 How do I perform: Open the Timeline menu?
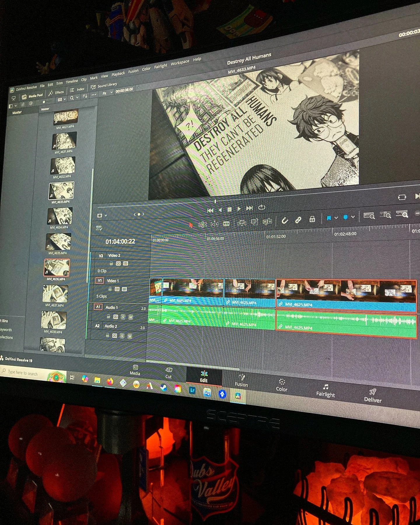(72, 81)
